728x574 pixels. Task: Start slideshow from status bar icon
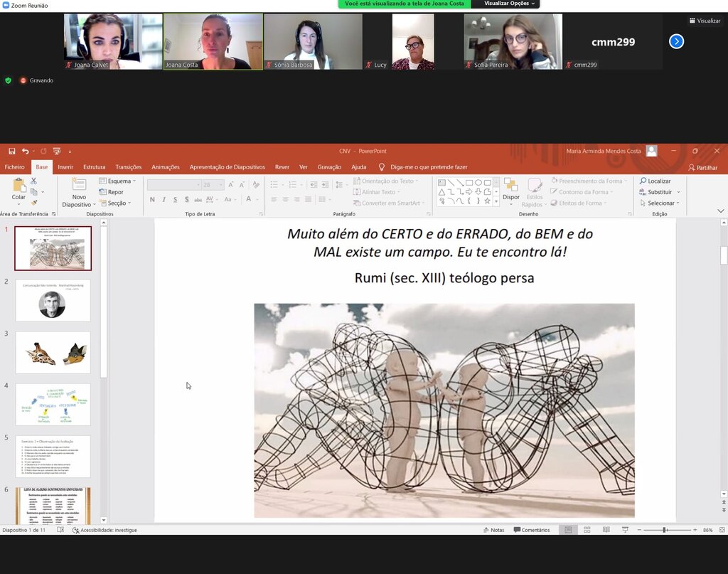click(625, 530)
